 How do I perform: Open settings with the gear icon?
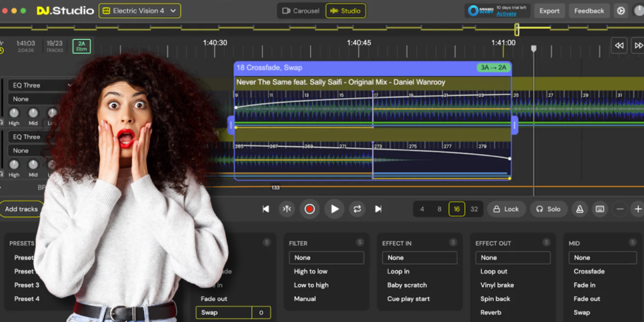[x=621, y=11]
